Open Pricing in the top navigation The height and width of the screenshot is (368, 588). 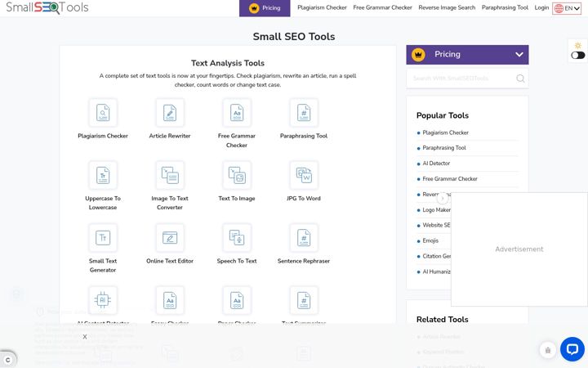click(x=265, y=8)
